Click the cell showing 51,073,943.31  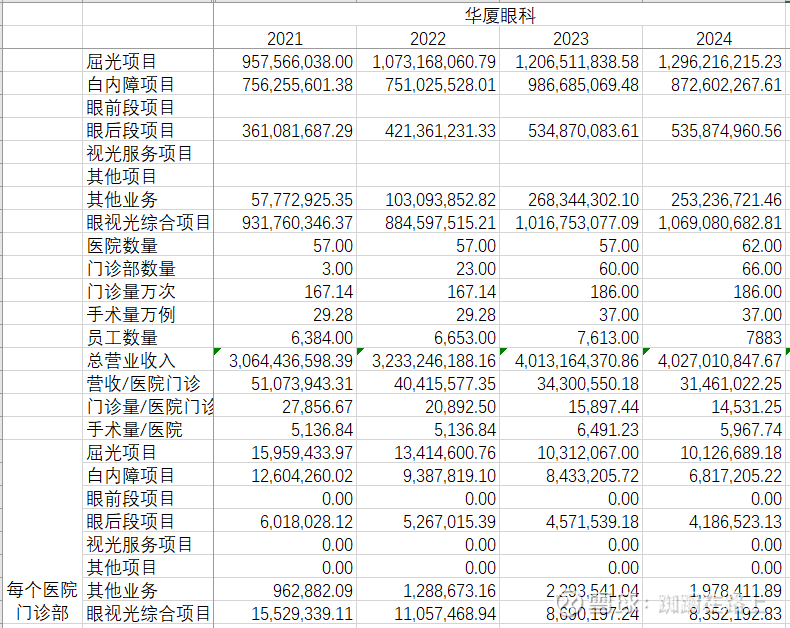pyautogui.click(x=285, y=383)
